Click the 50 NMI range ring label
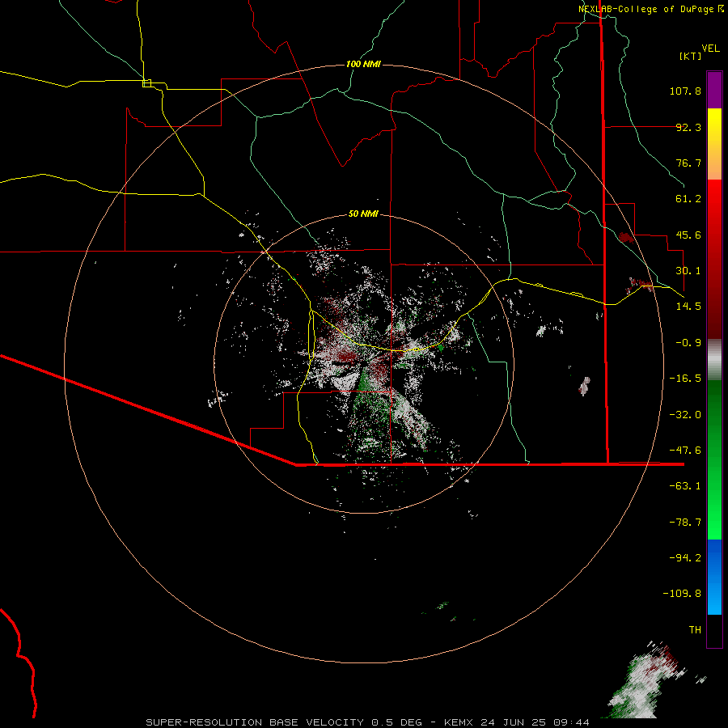This screenshot has height=728, width=728. [x=363, y=214]
